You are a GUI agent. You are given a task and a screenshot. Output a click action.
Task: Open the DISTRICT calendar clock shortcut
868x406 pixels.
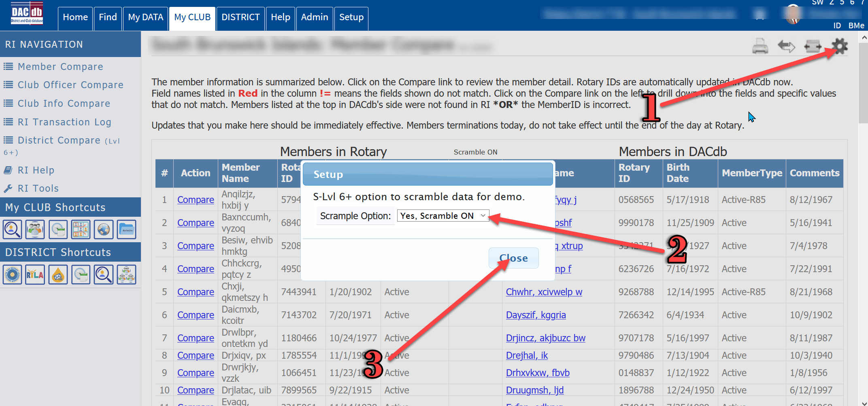[81, 275]
